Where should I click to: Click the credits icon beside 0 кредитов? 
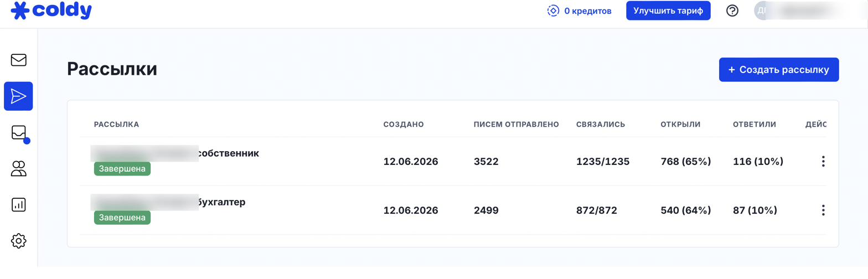552,11
